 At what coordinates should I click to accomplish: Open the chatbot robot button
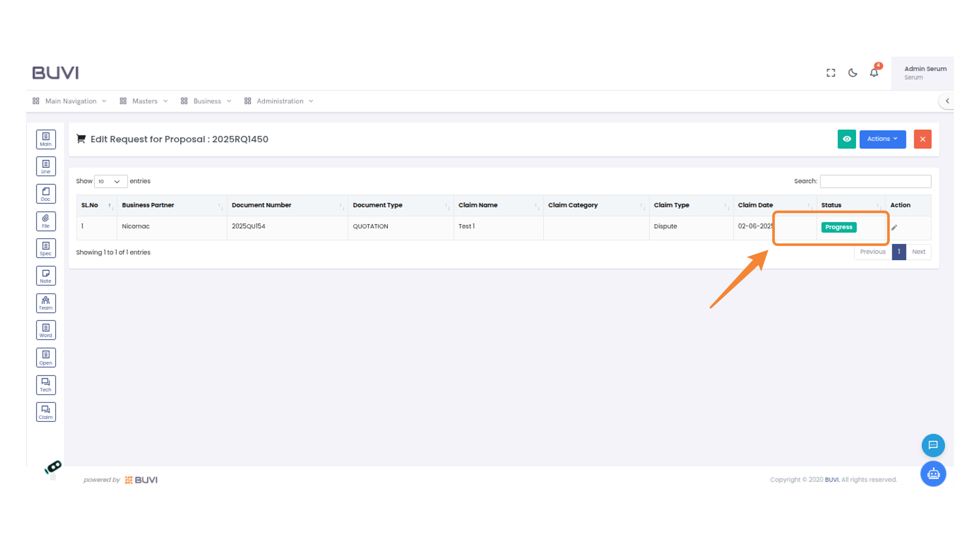[x=933, y=474]
